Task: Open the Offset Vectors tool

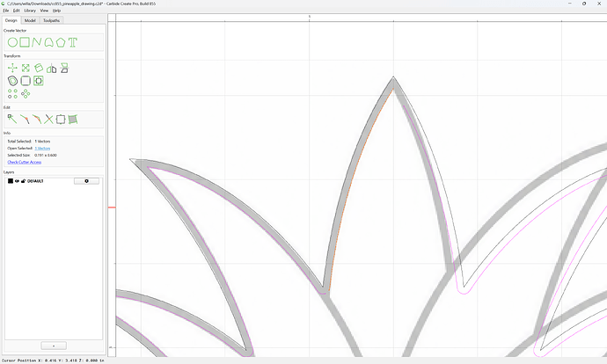Action: pos(12,81)
